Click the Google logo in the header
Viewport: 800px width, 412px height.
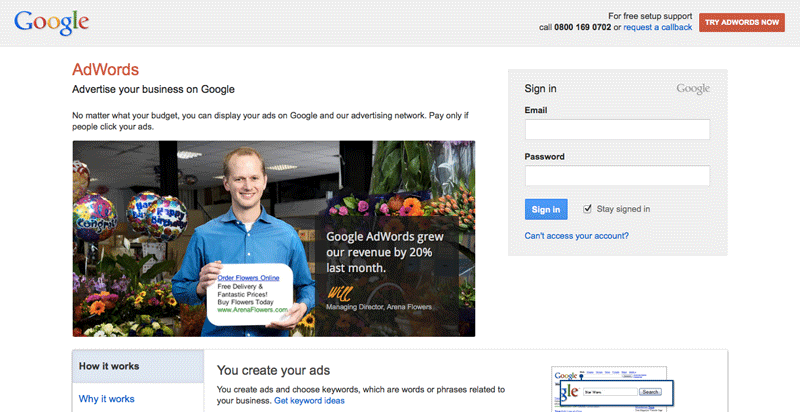52,23
